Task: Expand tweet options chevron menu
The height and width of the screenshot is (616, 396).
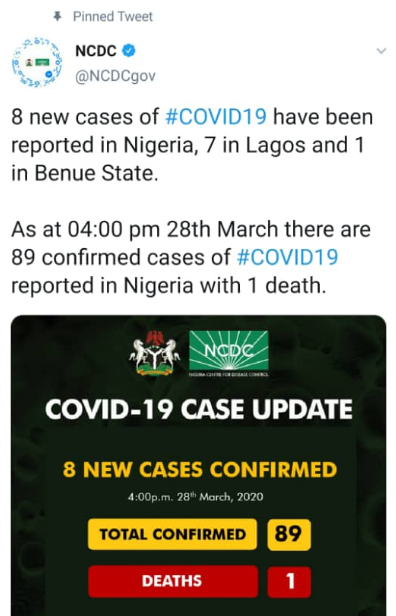Action: [381, 51]
